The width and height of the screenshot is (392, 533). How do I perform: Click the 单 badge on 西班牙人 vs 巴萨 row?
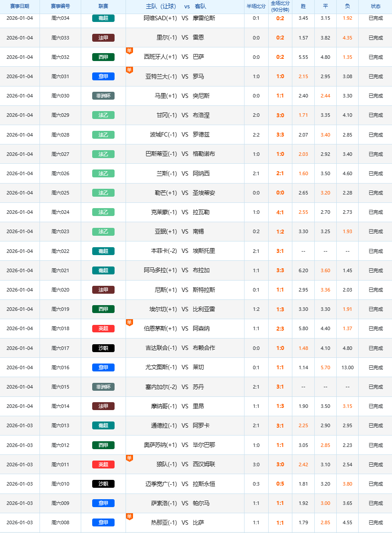point(129,50)
